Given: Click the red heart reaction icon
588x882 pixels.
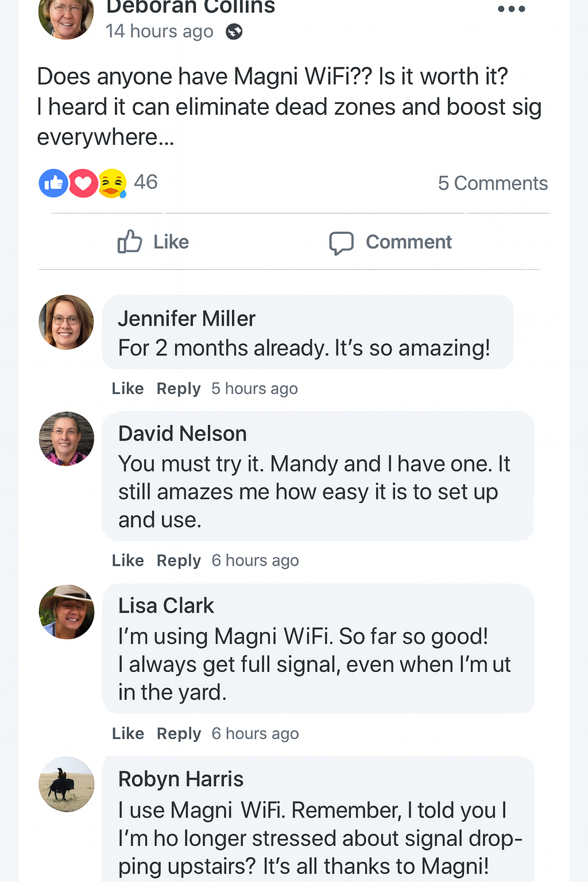Looking at the screenshot, I should tap(83, 183).
